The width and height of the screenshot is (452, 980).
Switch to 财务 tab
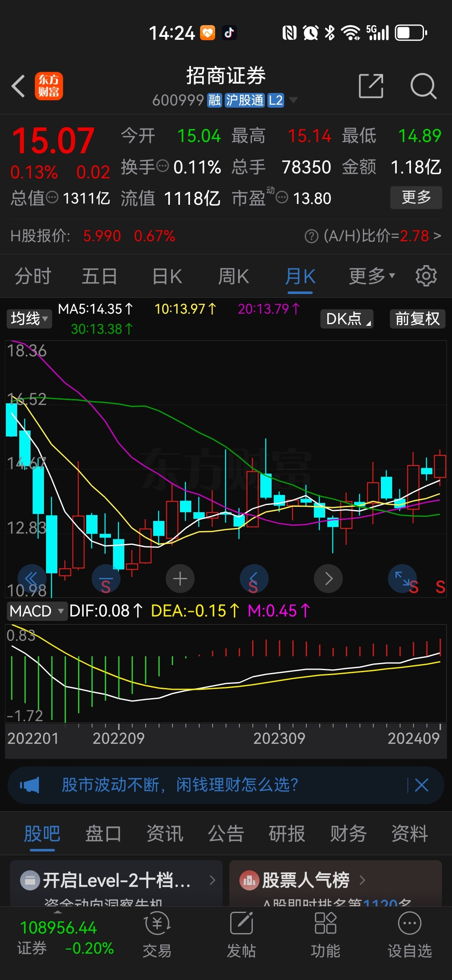[349, 833]
